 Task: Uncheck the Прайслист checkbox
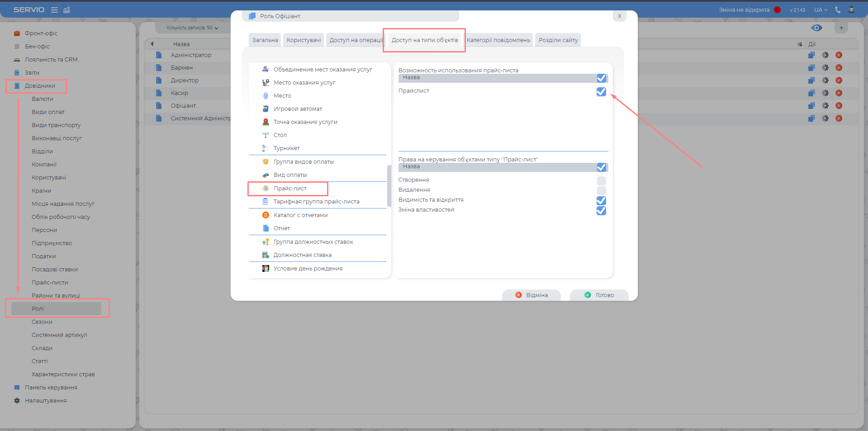601,92
